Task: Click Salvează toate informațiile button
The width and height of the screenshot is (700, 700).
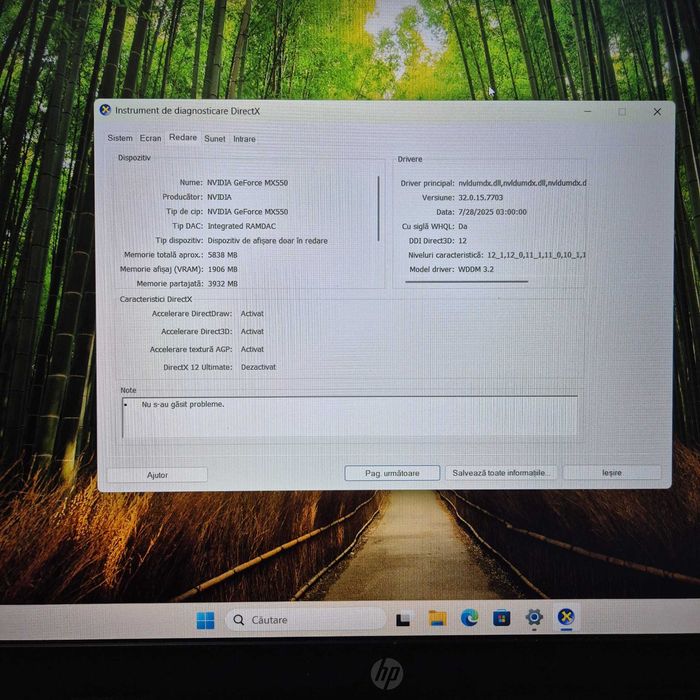Action: [x=500, y=473]
